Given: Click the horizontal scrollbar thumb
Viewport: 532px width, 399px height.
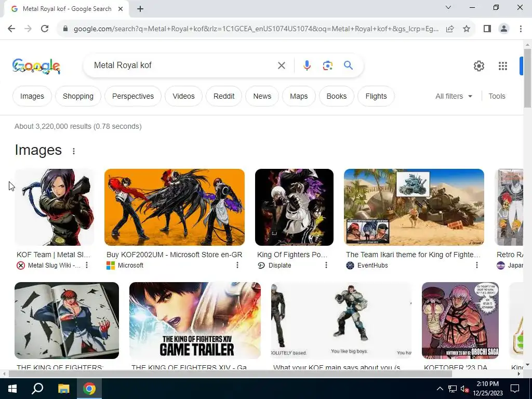Looking at the screenshot, I should tap(230, 374).
